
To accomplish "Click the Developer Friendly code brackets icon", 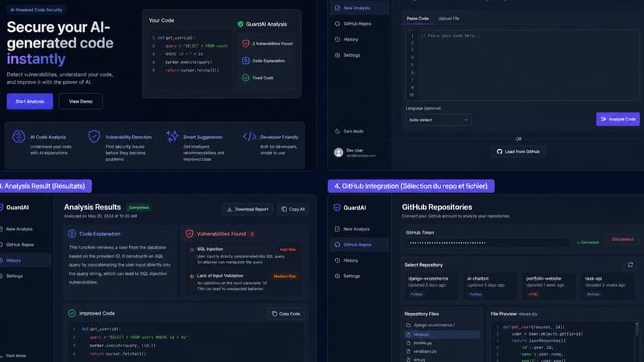I will coord(250,136).
